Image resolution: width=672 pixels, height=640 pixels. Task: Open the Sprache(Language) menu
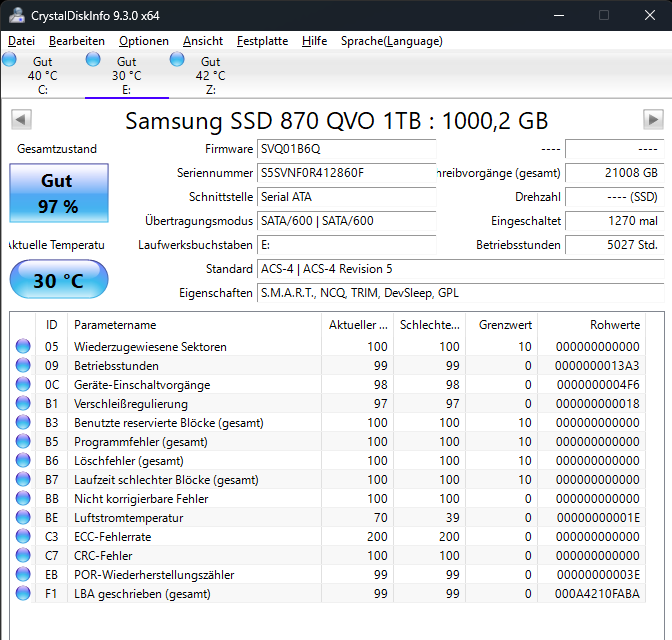392,41
